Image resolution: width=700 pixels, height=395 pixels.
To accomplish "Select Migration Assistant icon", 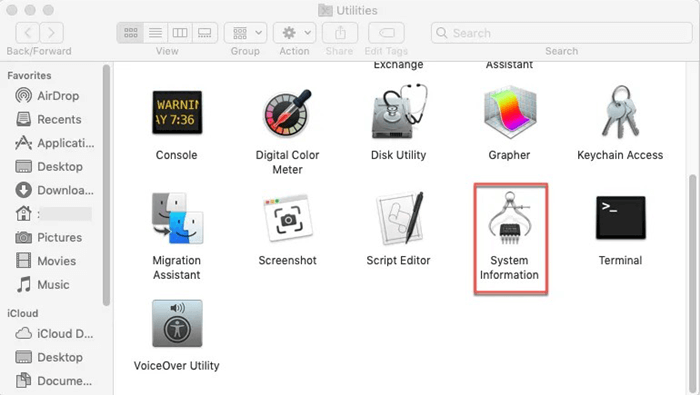I will tap(177, 218).
